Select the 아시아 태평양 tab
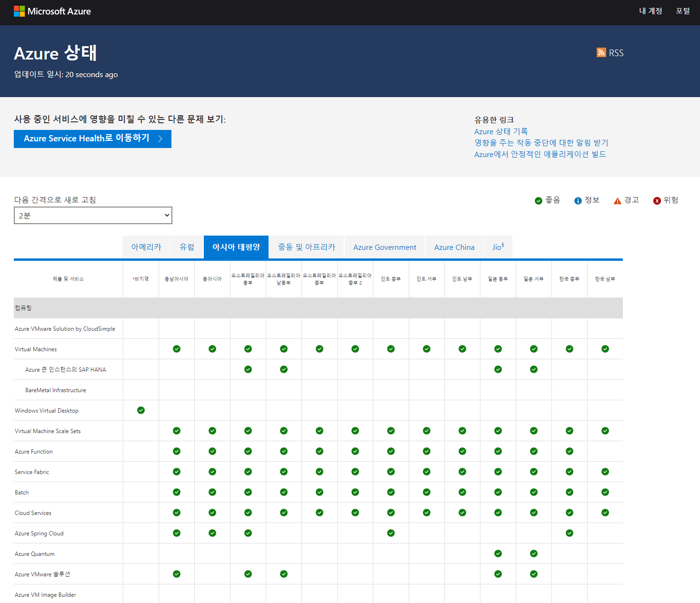 236,247
